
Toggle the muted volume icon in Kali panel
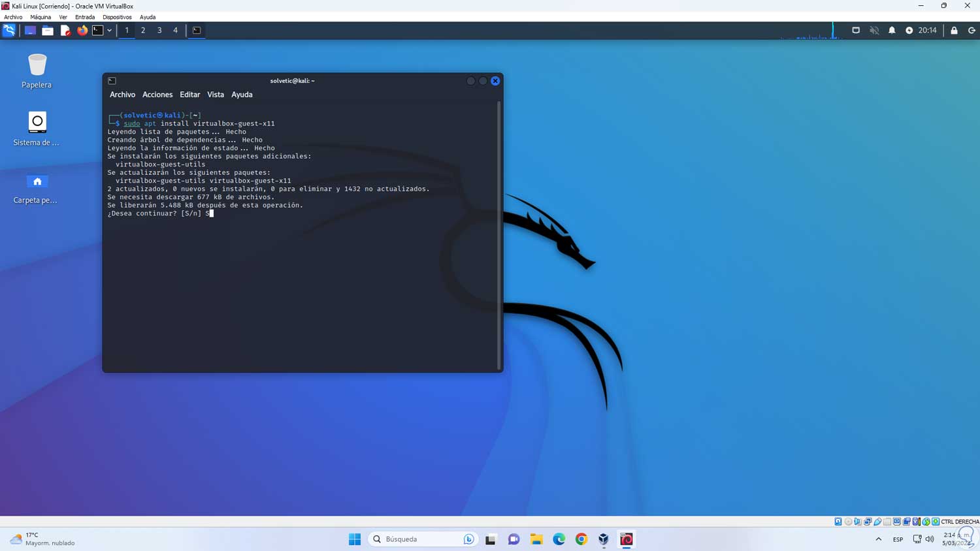point(874,30)
